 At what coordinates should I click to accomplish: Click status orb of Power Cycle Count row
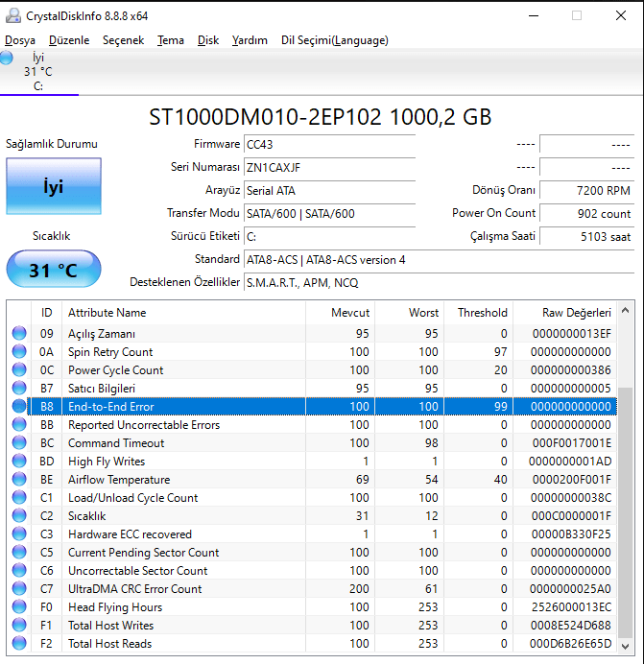point(19,369)
